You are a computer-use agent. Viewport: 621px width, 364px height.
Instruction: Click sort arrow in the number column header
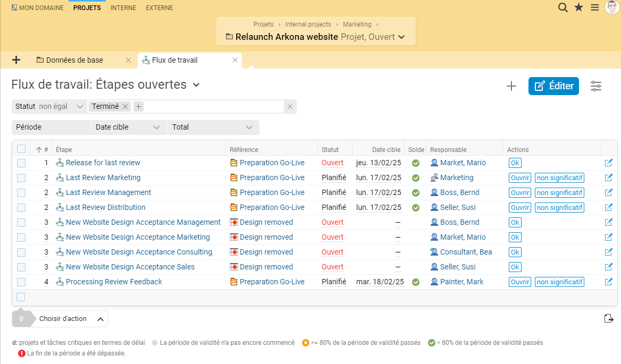pos(39,149)
